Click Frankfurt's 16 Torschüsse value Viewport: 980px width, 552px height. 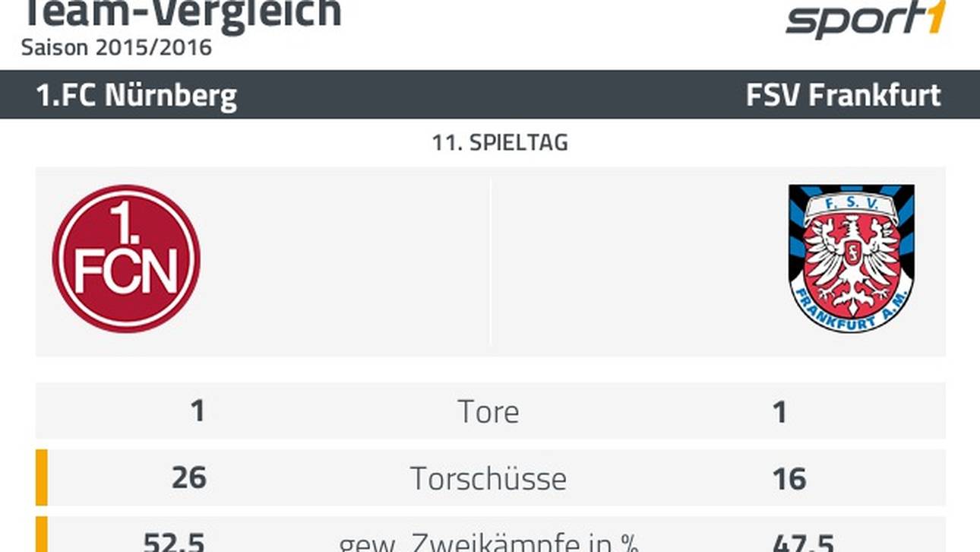click(x=789, y=478)
